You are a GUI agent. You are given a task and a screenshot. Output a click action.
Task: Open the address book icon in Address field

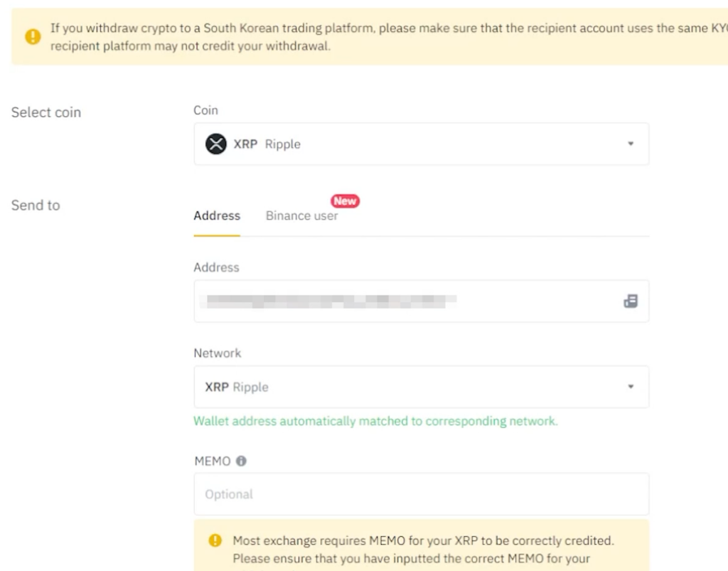pos(631,301)
